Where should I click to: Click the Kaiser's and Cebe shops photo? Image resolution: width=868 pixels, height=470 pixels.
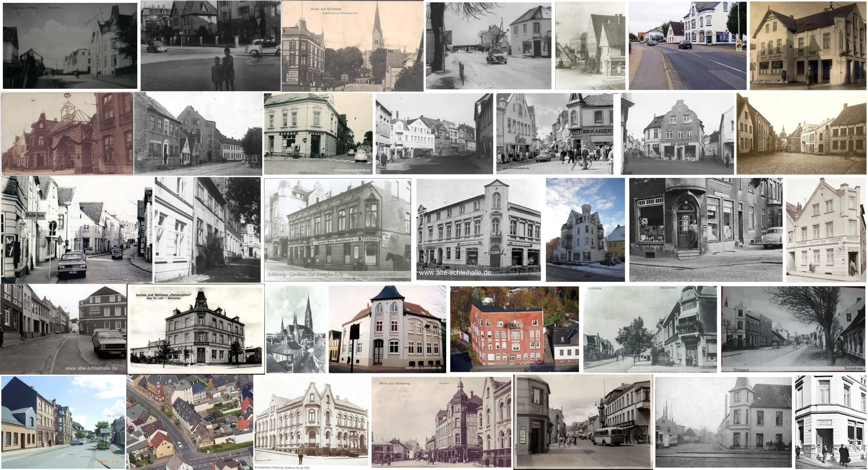pyautogui.click(x=554, y=134)
